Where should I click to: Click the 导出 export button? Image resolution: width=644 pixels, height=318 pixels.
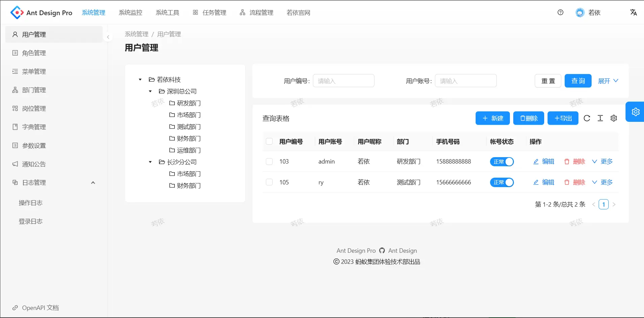(563, 118)
